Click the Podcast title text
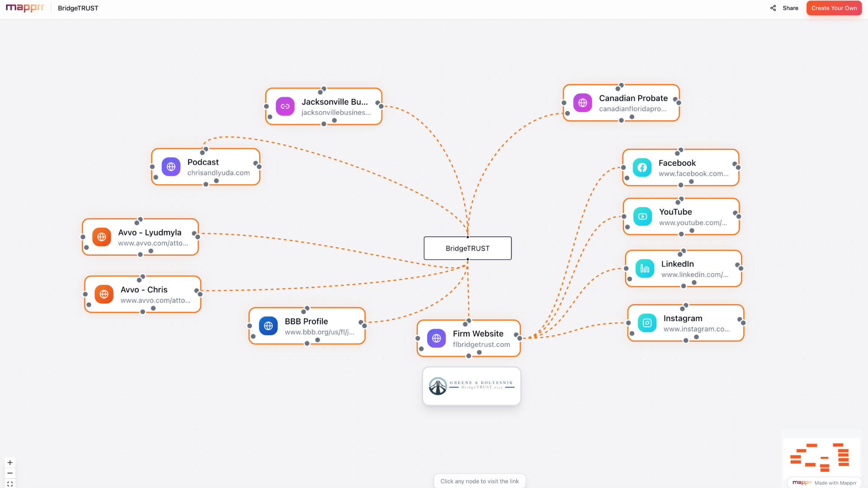The width and height of the screenshot is (868, 488). point(203,162)
